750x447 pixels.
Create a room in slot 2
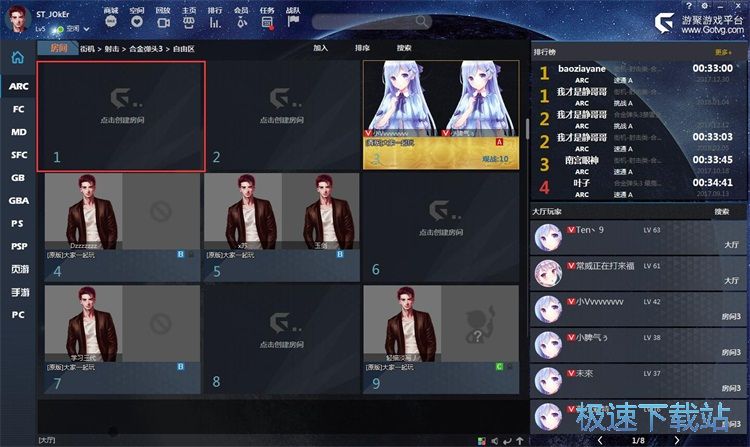click(282, 116)
